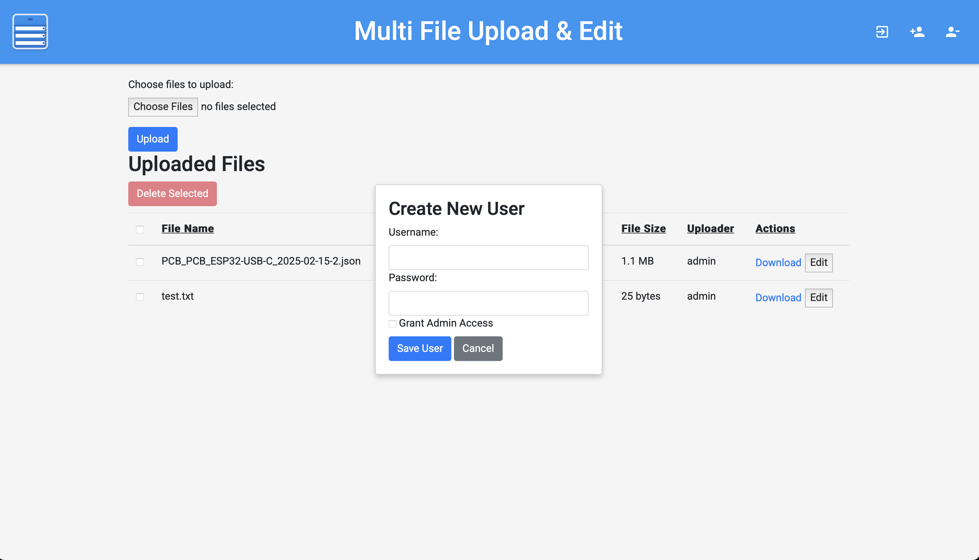Edit the test.txt file
This screenshot has width=979, height=560.
point(818,298)
